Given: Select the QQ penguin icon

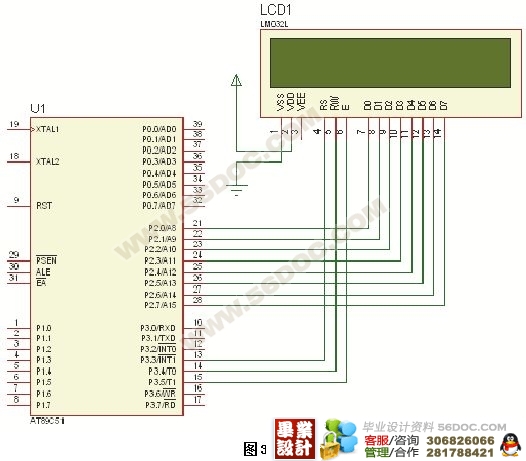Looking at the screenshot, I should pyautogui.click(x=510, y=445).
